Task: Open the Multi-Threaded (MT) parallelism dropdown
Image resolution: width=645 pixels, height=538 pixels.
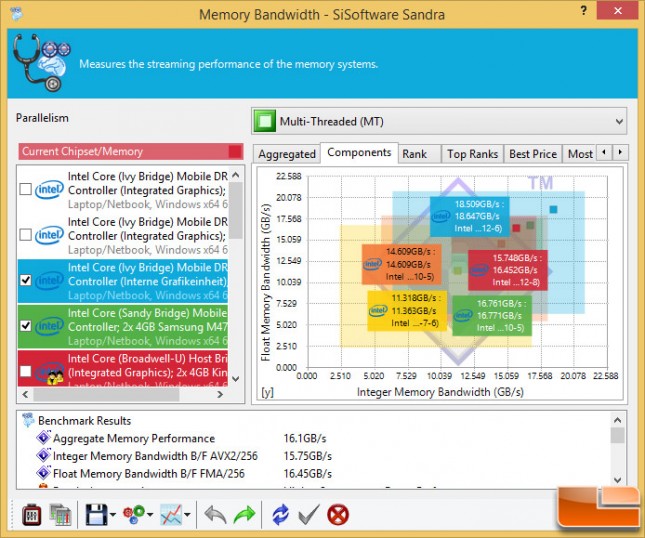Action: [439, 121]
